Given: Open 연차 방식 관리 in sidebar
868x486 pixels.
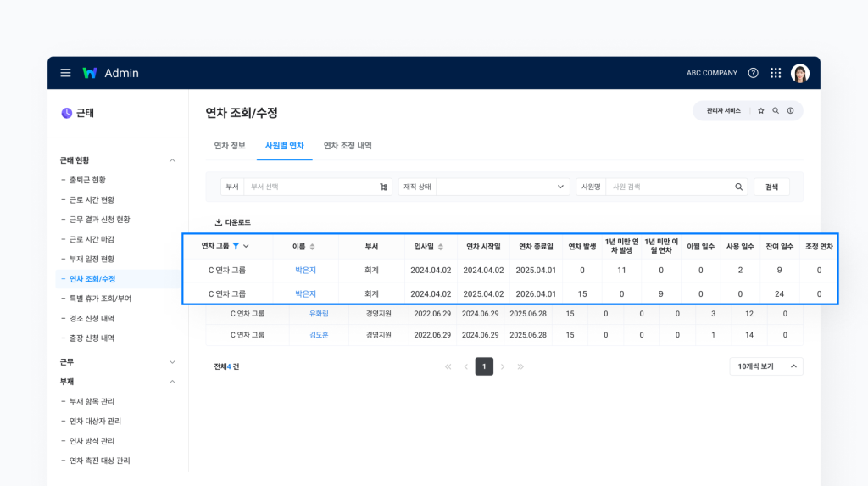Looking at the screenshot, I should (92, 441).
